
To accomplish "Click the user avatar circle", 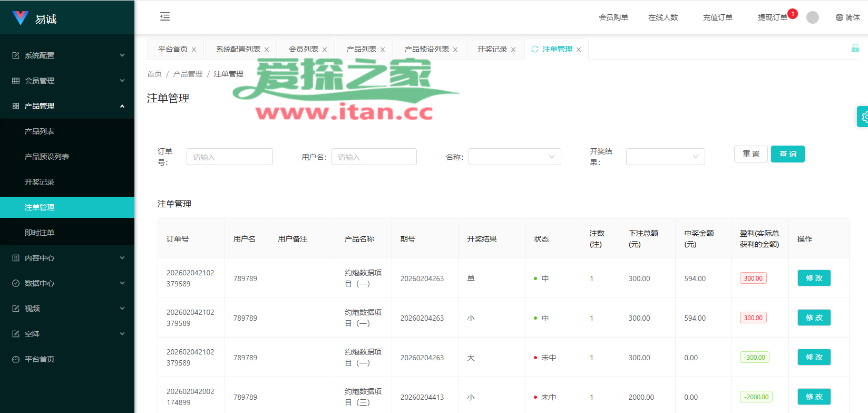I will tap(812, 17).
